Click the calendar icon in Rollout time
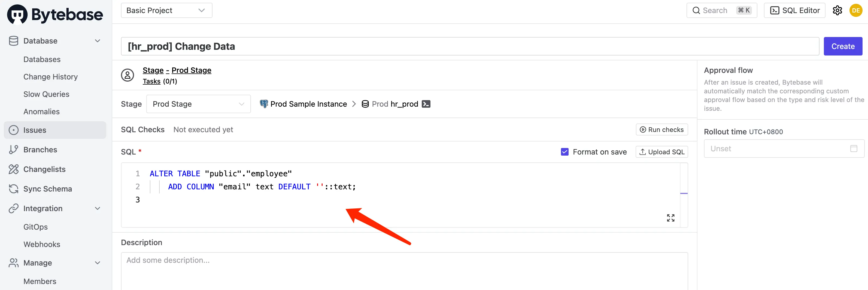This screenshot has width=868, height=290. pyautogui.click(x=854, y=148)
